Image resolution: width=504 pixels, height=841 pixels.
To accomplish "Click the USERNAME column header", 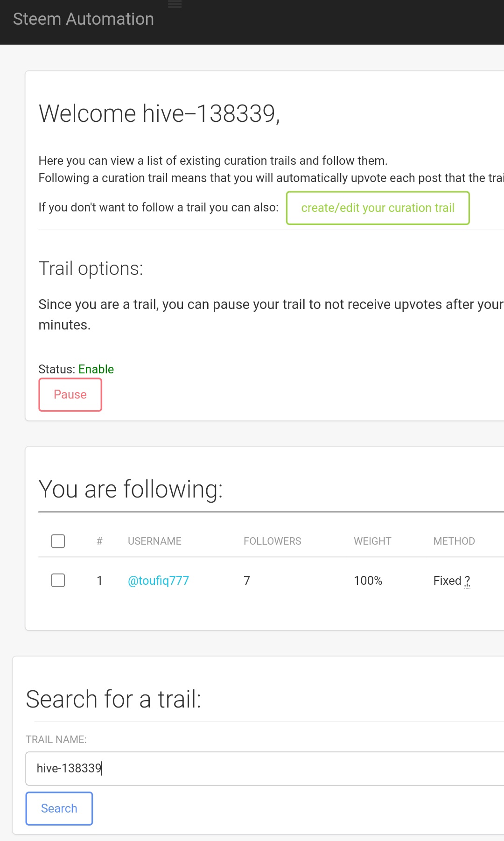I will click(x=154, y=541).
